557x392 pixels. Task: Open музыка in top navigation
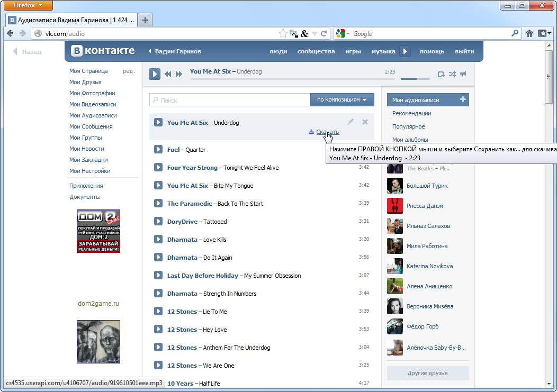coord(383,51)
